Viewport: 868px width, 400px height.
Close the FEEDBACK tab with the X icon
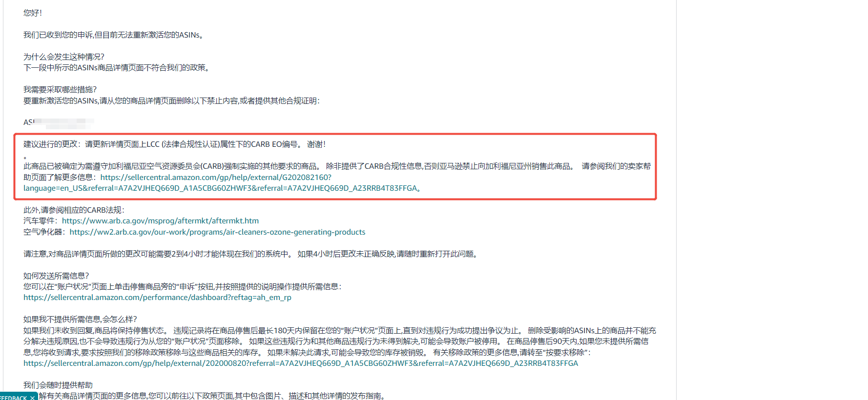coord(32,398)
